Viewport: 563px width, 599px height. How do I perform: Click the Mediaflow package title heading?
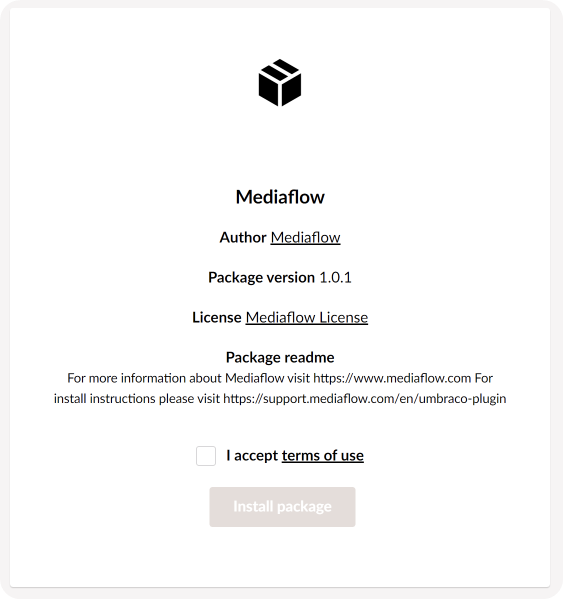280,197
